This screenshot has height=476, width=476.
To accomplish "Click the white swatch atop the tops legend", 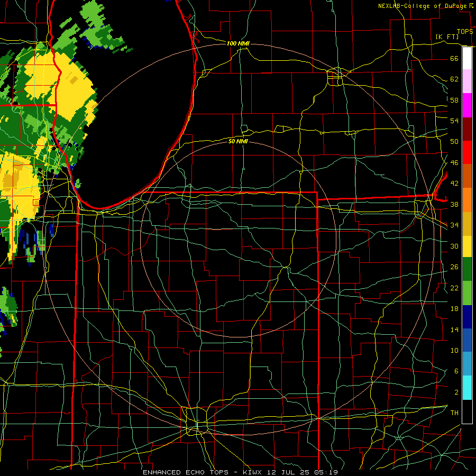I will tap(467, 58).
